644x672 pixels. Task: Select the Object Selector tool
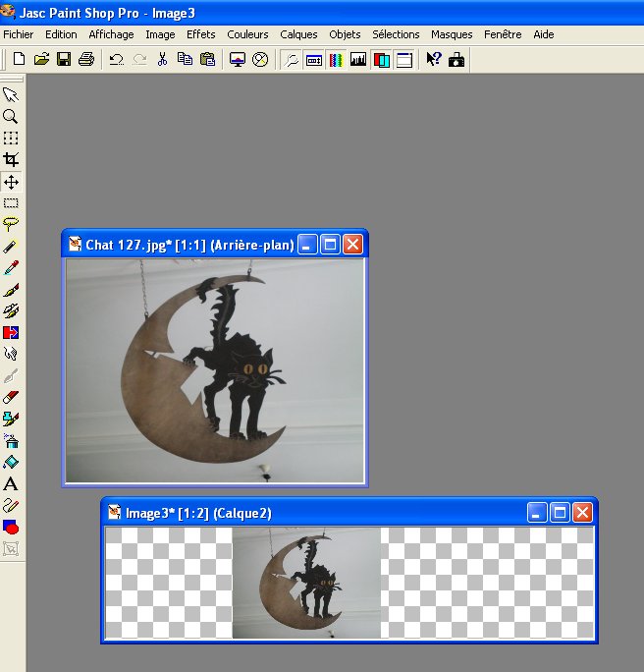pos(11,549)
